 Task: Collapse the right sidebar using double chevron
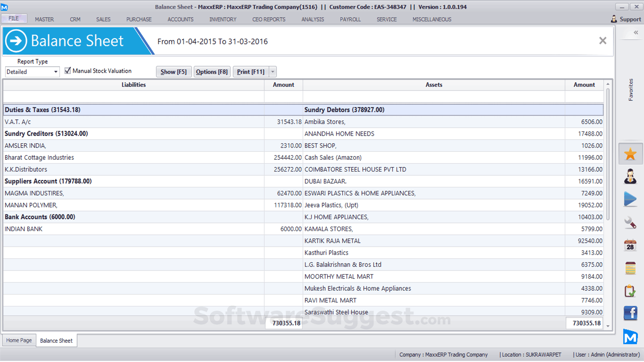[x=636, y=33]
